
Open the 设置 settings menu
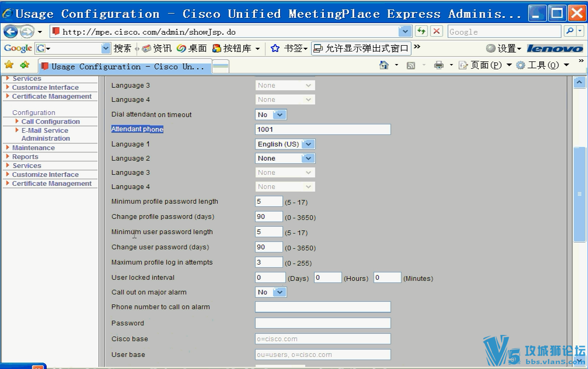point(503,48)
